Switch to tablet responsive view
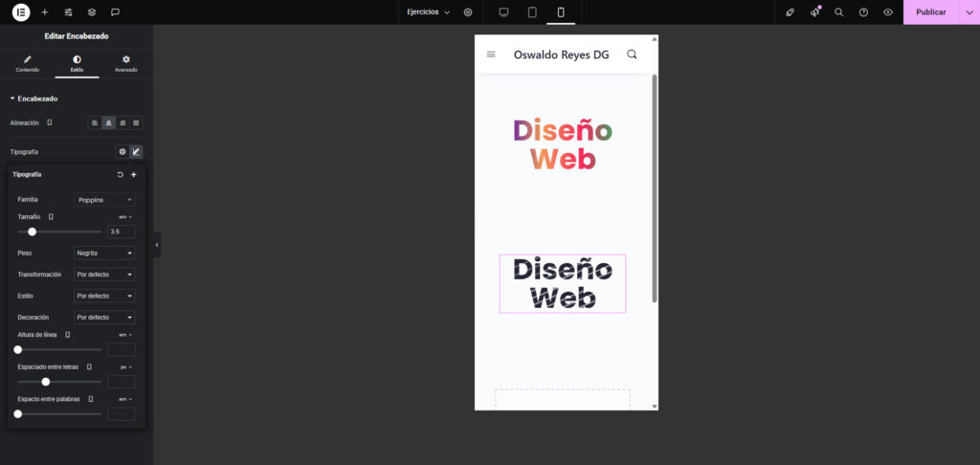 (532, 12)
